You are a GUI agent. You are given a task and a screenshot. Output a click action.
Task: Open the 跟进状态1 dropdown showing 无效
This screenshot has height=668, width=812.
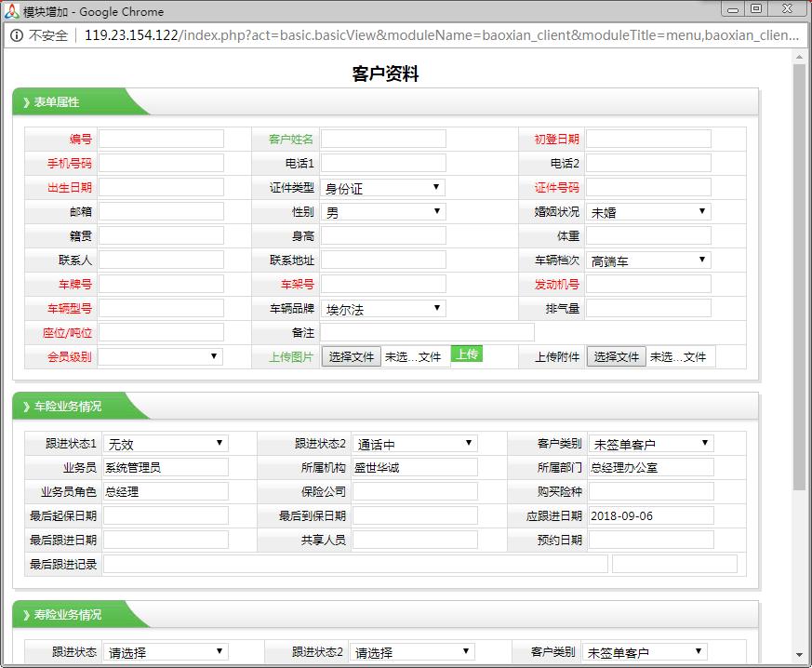click(165, 442)
